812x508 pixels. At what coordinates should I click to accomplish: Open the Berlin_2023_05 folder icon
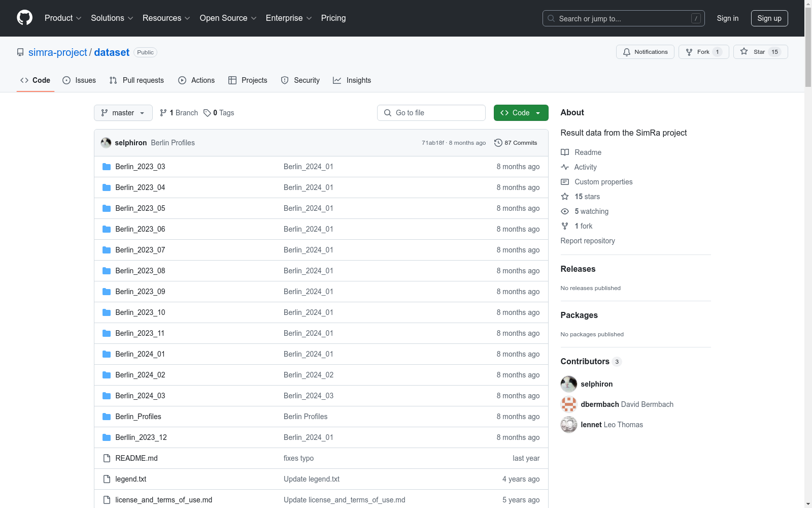tap(107, 208)
